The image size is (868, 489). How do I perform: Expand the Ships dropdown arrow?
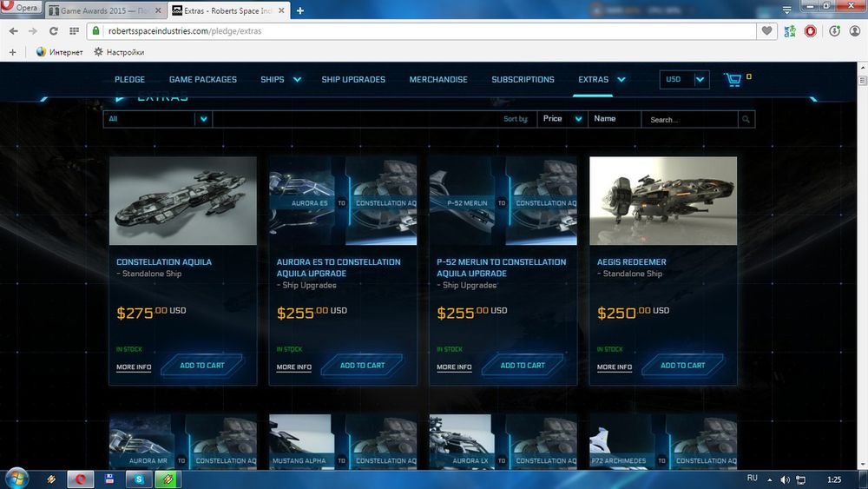click(x=297, y=80)
